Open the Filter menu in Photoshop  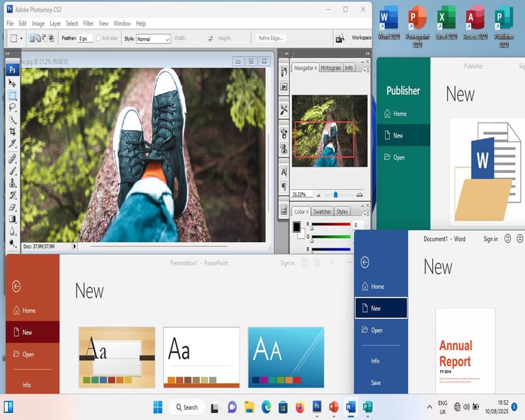pos(88,23)
